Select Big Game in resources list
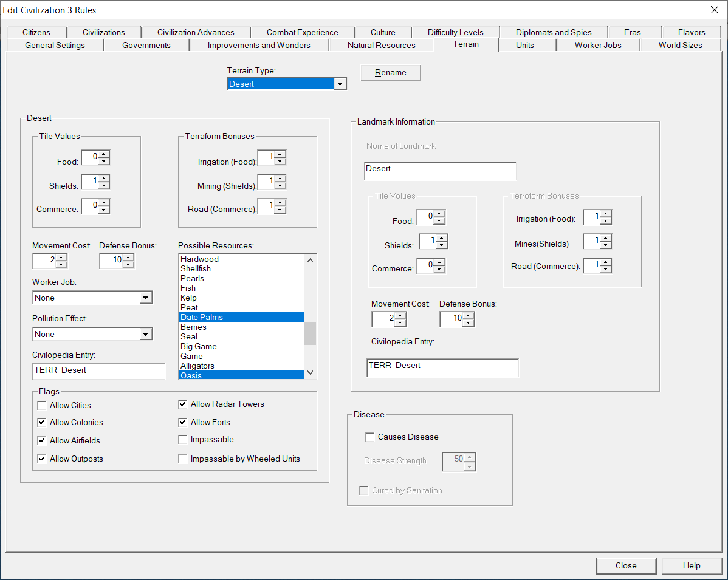728x580 pixels. pos(241,347)
